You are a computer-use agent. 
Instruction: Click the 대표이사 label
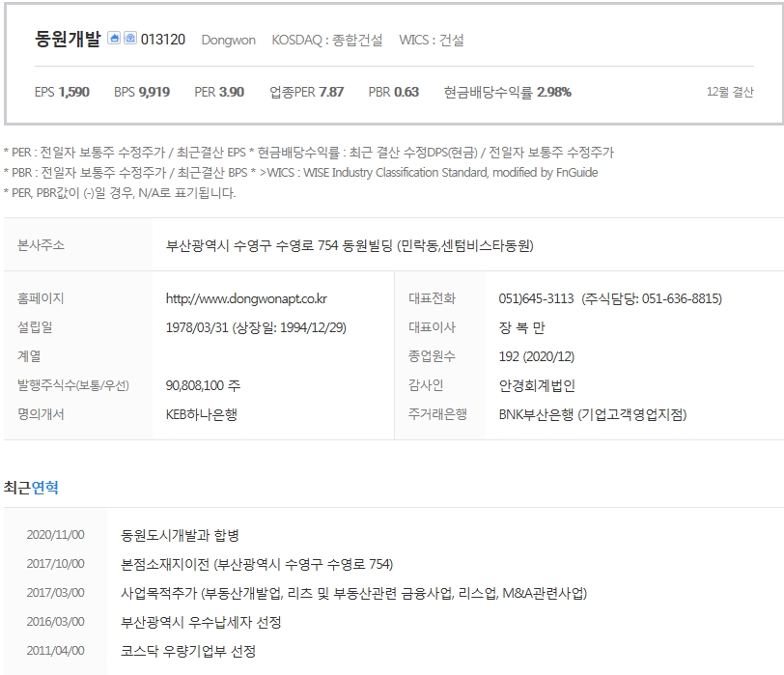[432, 327]
